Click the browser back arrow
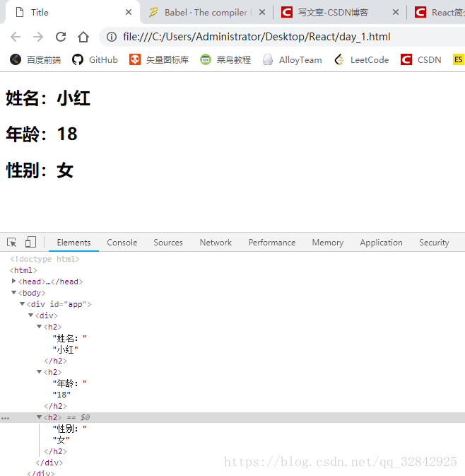Screen dimensions: 465x476 tap(16, 37)
